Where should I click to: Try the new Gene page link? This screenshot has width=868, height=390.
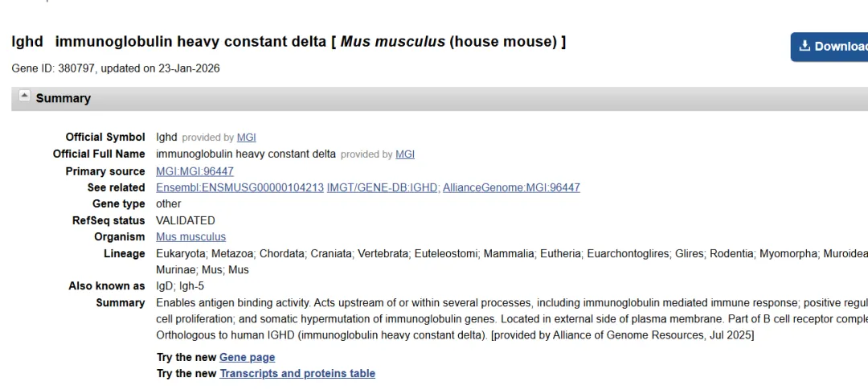(x=247, y=357)
